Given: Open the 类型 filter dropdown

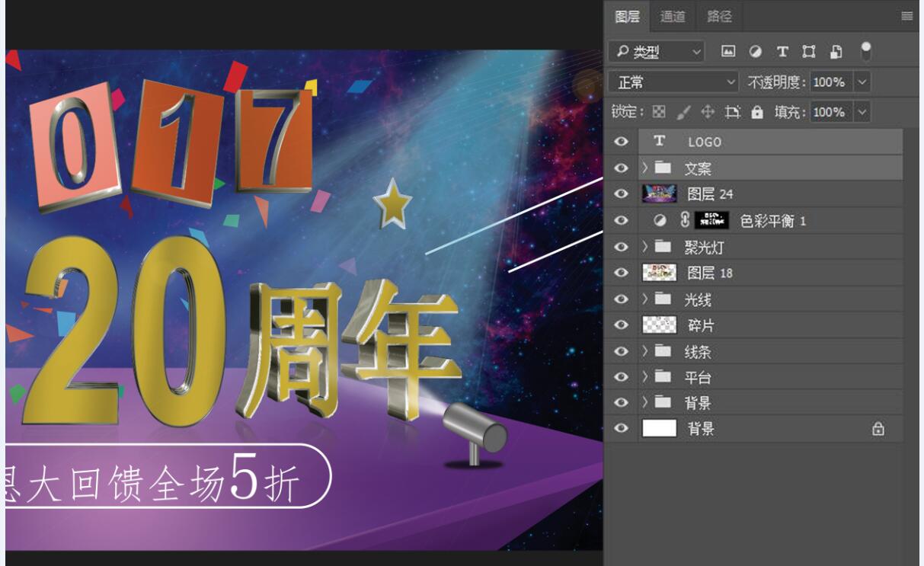Looking at the screenshot, I should click(657, 52).
